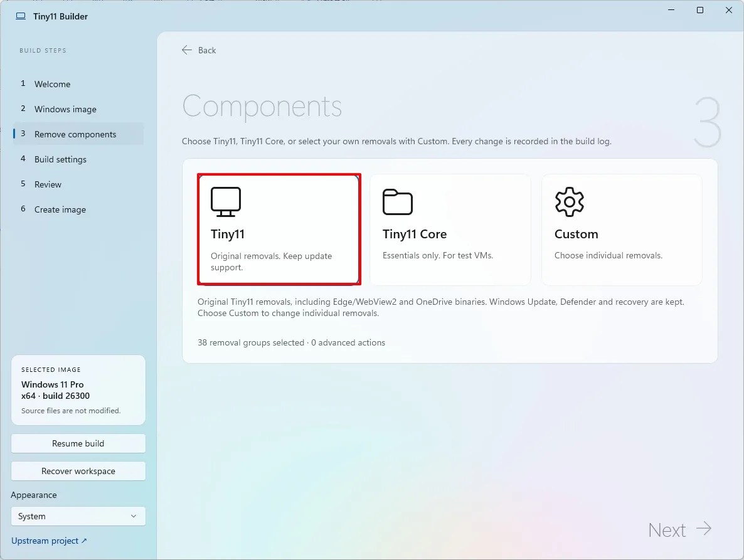Go to the Review step

(78, 184)
